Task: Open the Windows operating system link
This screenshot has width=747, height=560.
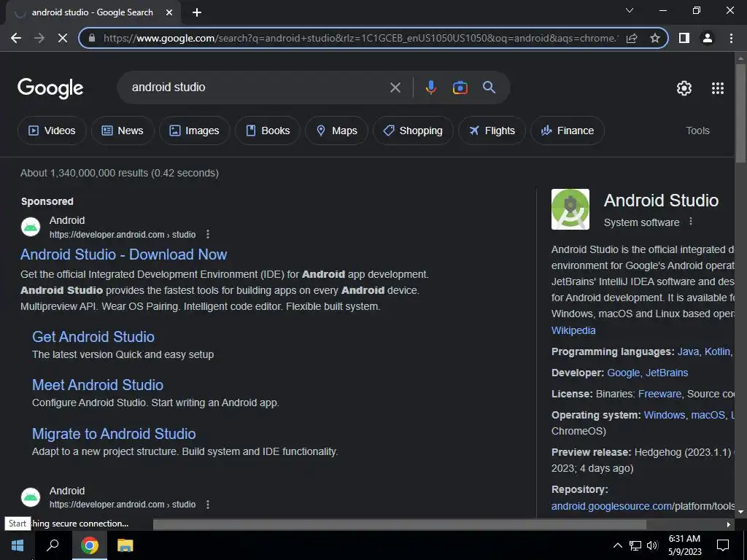Action: [x=664, y=415]
